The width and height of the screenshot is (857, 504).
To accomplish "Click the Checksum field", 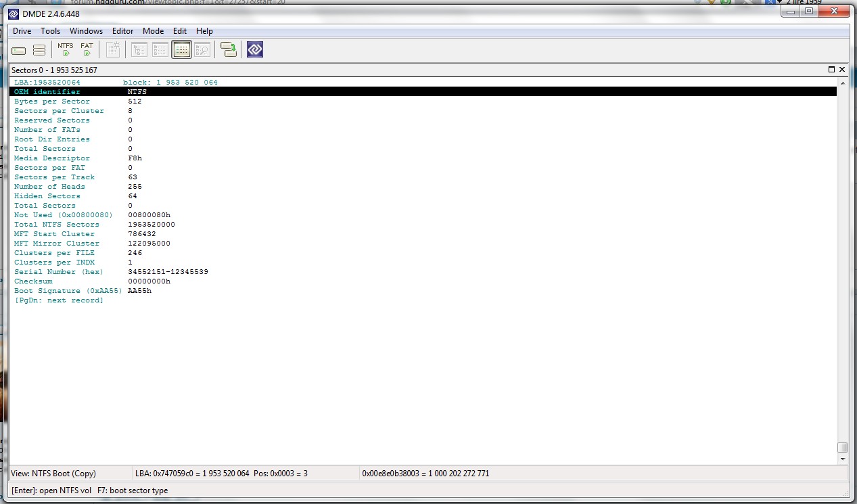I will coord(423,281).
